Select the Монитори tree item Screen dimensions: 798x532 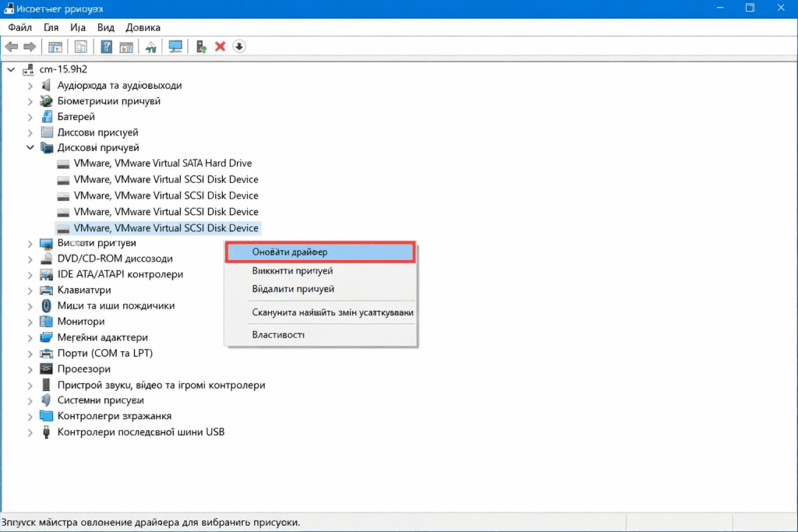tap(80, 321)
